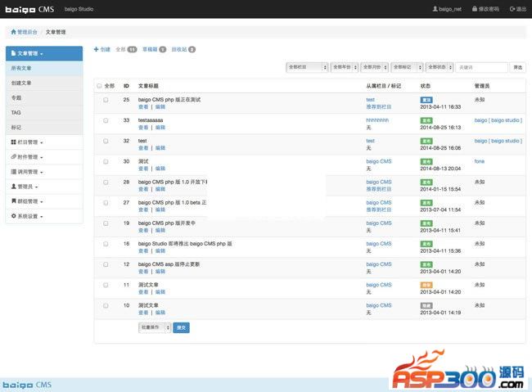Image resolution: width=532 pixels, height=392 pixels.
Task: Click the grid icon of 栏目管理
Action: coord(14,142)
